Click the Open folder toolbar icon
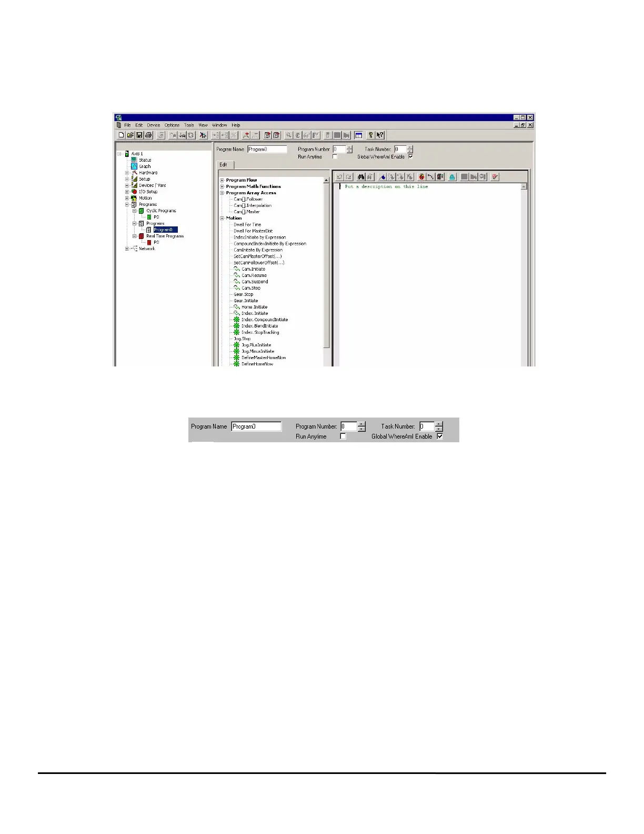This screenshot has height=834, width=644. (x=130, y=135)
